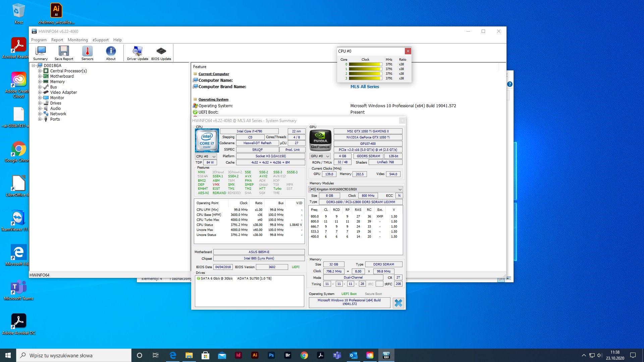Close System Summary with blue X button

coord(398,303)
